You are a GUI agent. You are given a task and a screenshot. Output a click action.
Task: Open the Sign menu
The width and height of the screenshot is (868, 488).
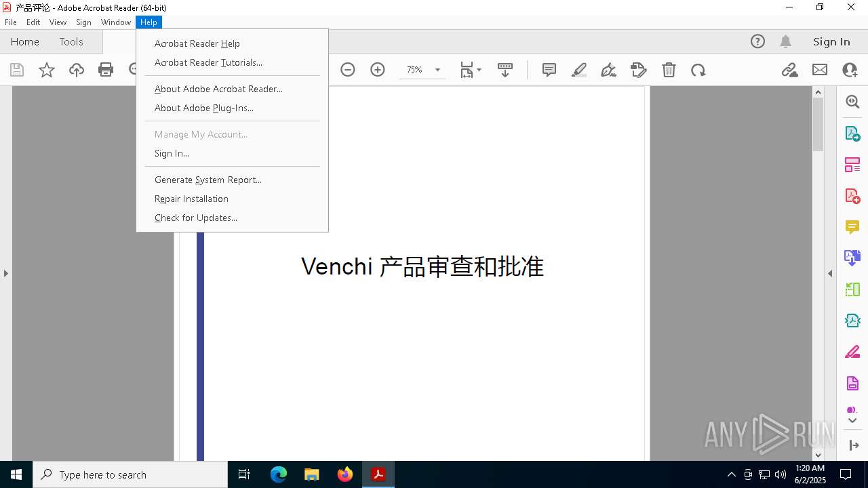pyautogui.click(x=83, y=22)
